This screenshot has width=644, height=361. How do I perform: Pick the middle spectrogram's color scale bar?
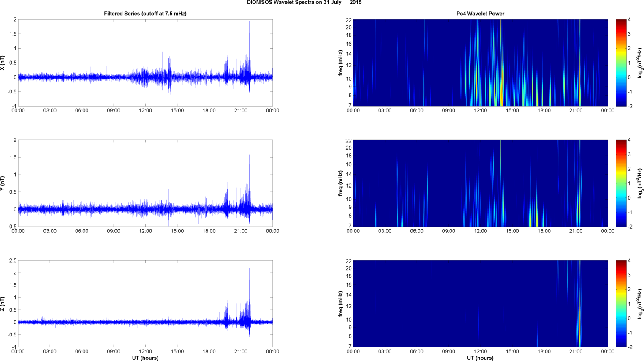[621, 183]
